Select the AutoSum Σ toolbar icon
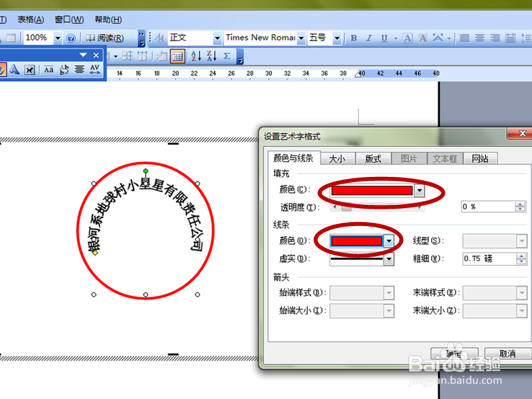 pos(227,57)
